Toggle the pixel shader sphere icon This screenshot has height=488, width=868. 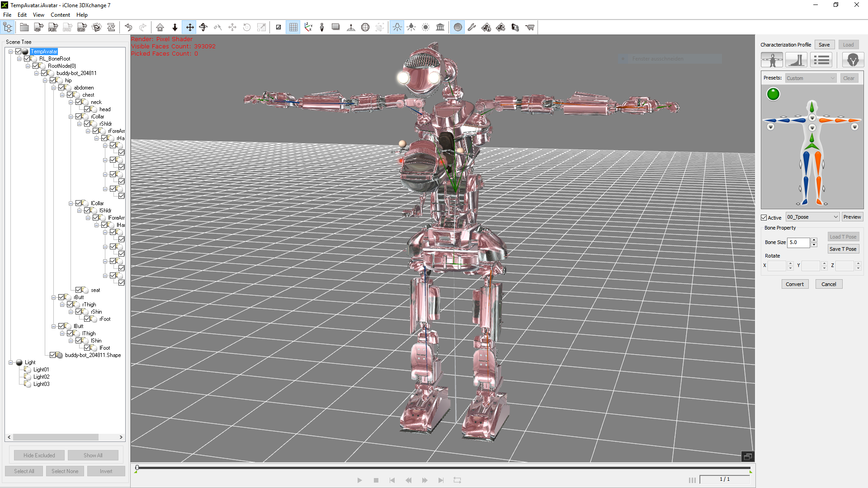(x=458, y=28)
